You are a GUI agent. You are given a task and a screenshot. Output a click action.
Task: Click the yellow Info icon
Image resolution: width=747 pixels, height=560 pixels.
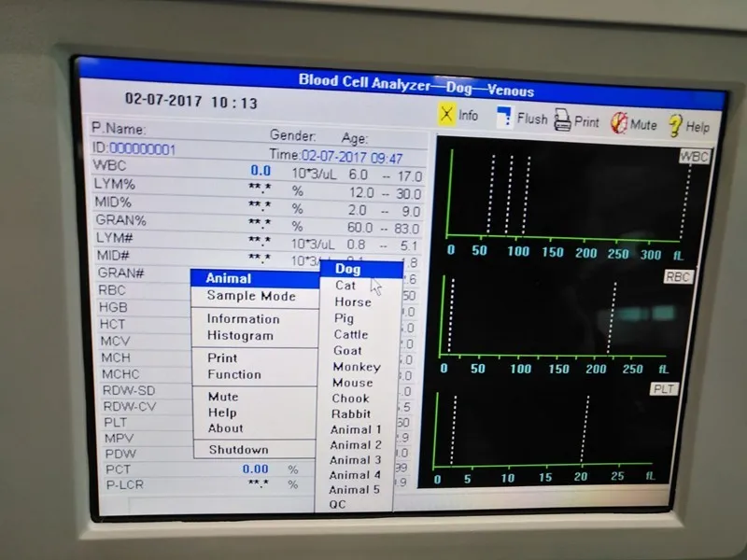coord(447,114)
